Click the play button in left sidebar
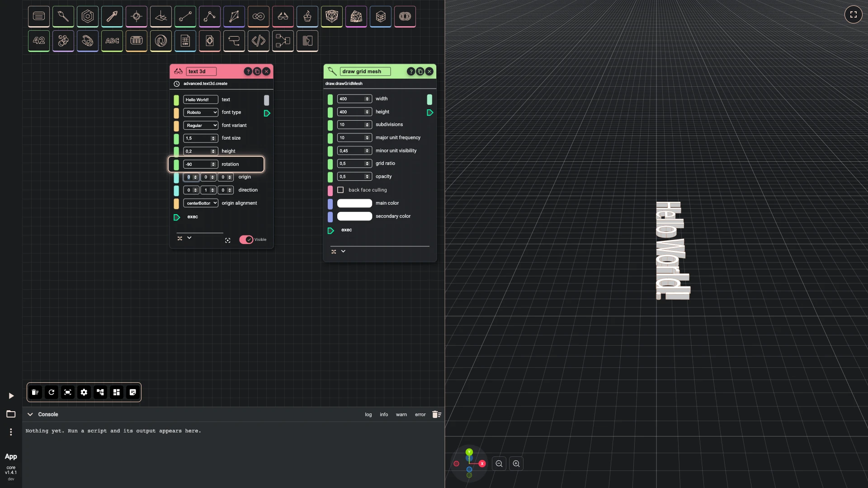 pyautogui.click(x=11, y=396)
